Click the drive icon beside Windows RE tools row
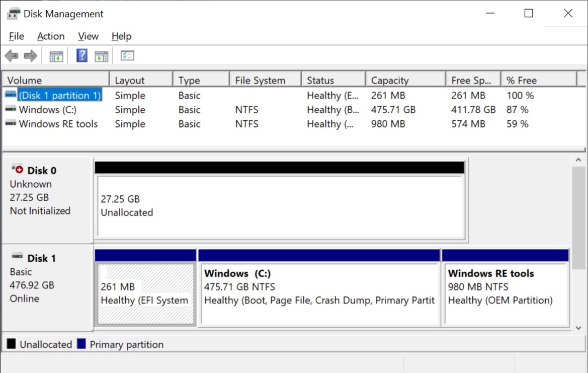Image resolution: width=588 pixels, height=373 pixels. (11, 123)
